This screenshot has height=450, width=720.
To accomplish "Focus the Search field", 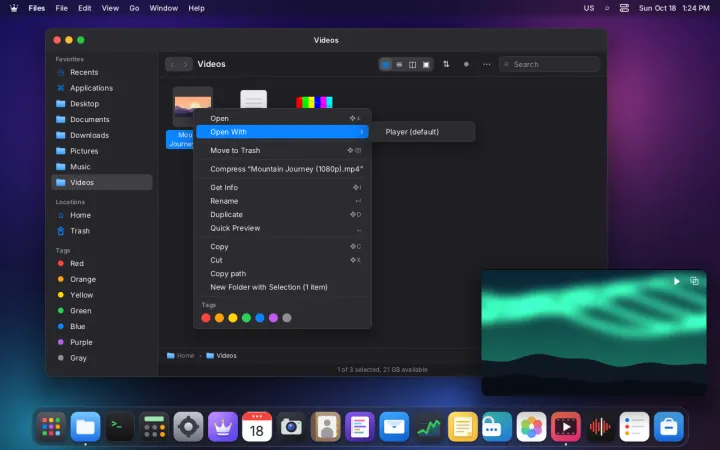I will coord(549,64).
